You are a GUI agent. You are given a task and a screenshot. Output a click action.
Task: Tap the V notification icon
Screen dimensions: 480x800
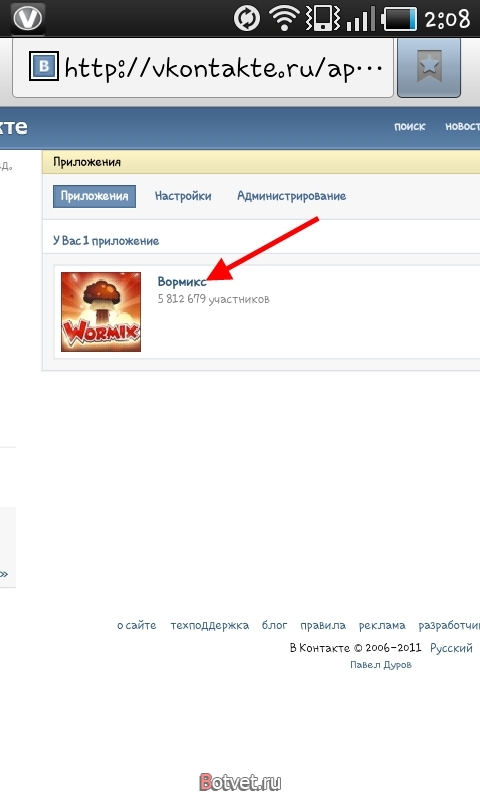coord(28,18)
